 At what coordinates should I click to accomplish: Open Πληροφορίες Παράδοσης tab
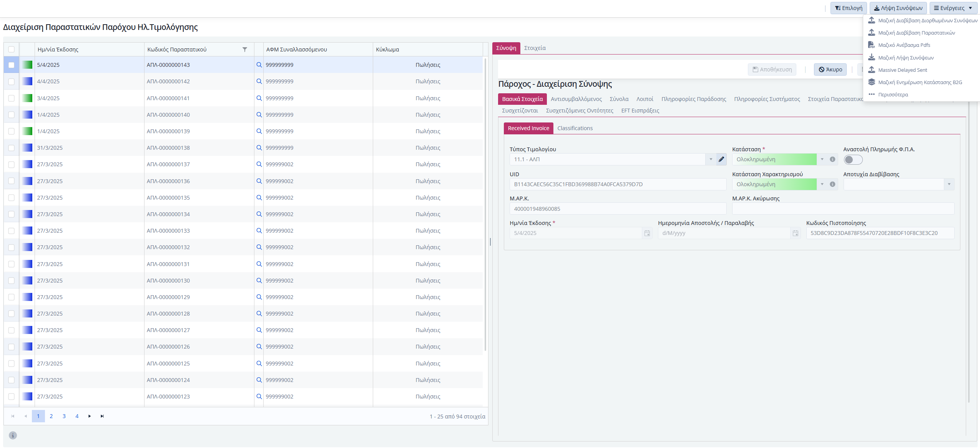click(x=694, y=99)
